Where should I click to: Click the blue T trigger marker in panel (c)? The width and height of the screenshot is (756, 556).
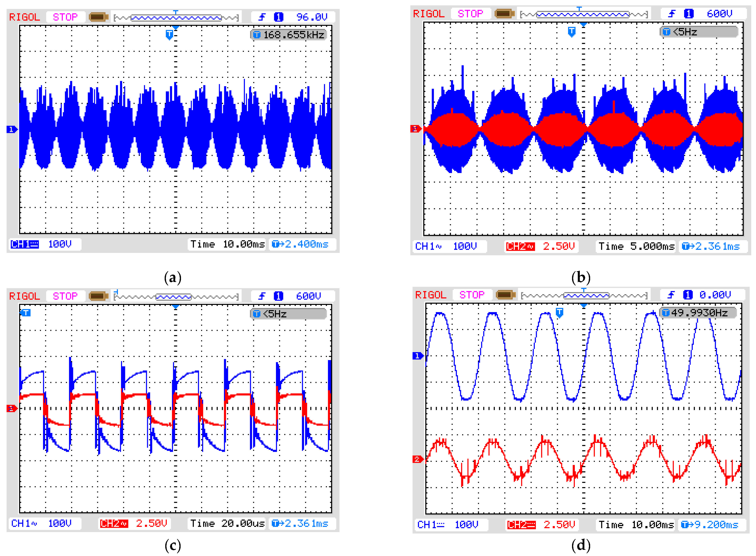point(25,313)
